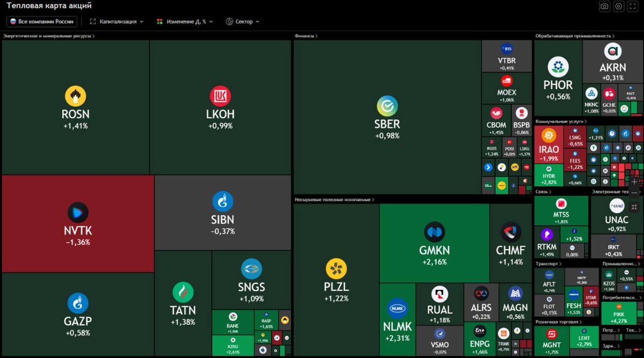Select the LSNG tile −0,65%

click(x=575, y=137)
